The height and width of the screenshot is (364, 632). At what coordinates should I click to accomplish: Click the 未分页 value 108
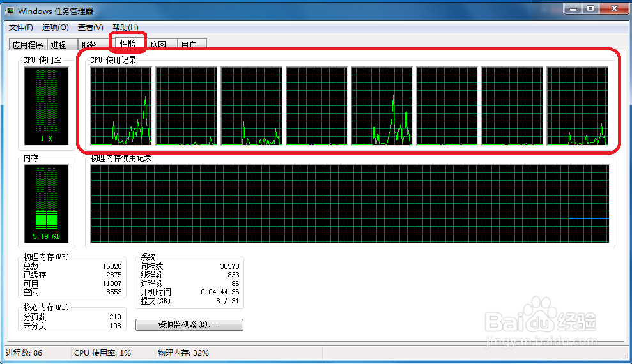pyautogui.click(x=115, y=326)
